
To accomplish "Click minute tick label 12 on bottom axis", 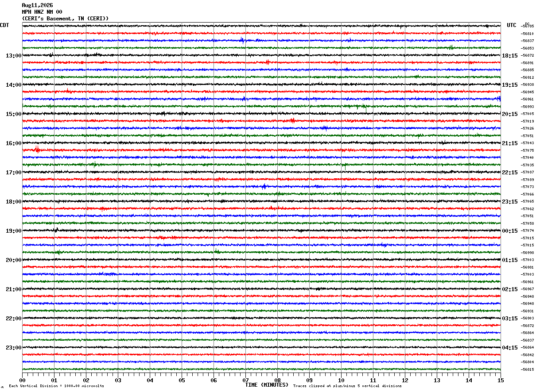I will pyautogui.click(x=405, y=380).
